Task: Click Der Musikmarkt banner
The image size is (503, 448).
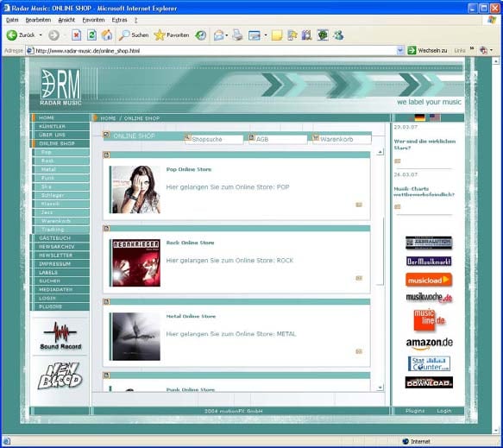Action: coord(429,262)
